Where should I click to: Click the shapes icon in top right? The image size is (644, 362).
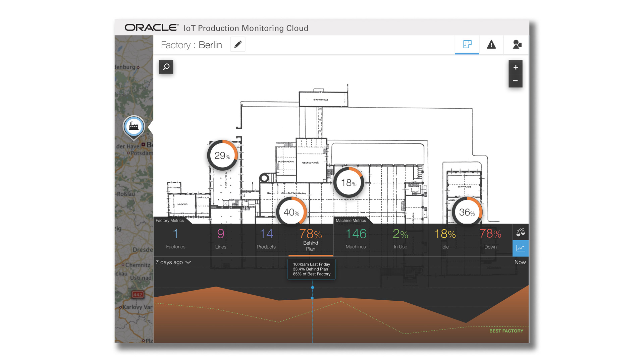[517, 44]
